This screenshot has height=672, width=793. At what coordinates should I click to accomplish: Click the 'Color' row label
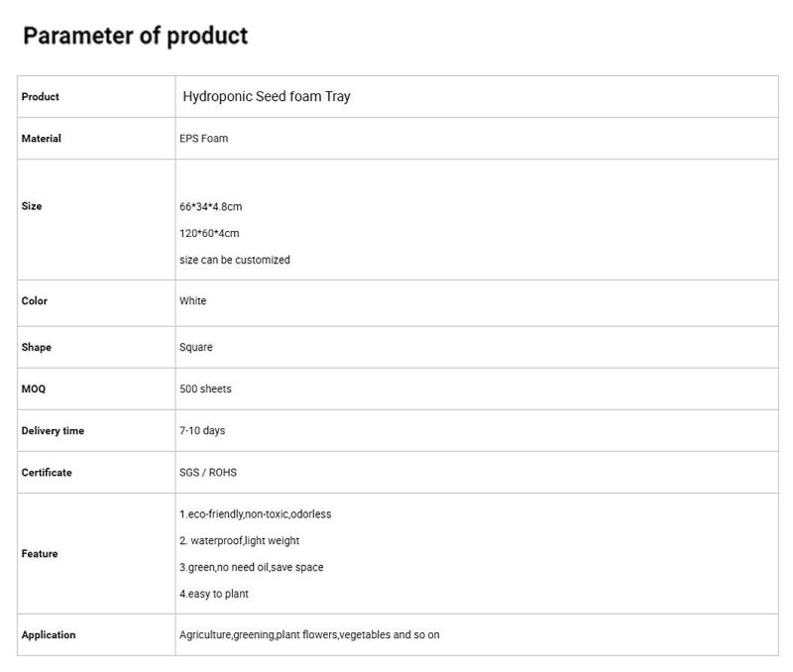35,301
